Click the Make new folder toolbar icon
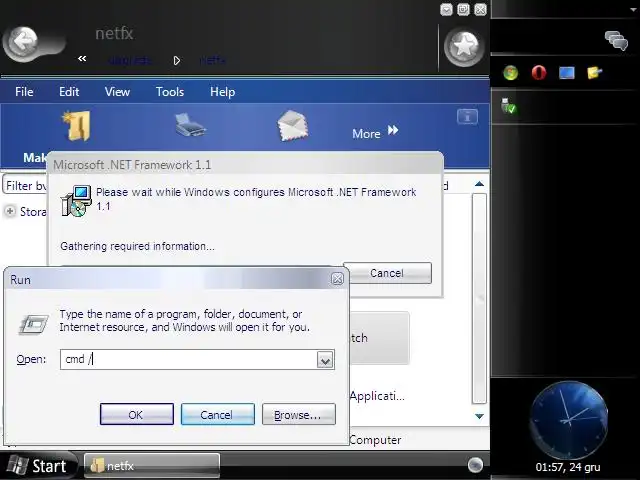Image resolution: width=640 pixels, height=480 pixels. (x=77, y=126)
